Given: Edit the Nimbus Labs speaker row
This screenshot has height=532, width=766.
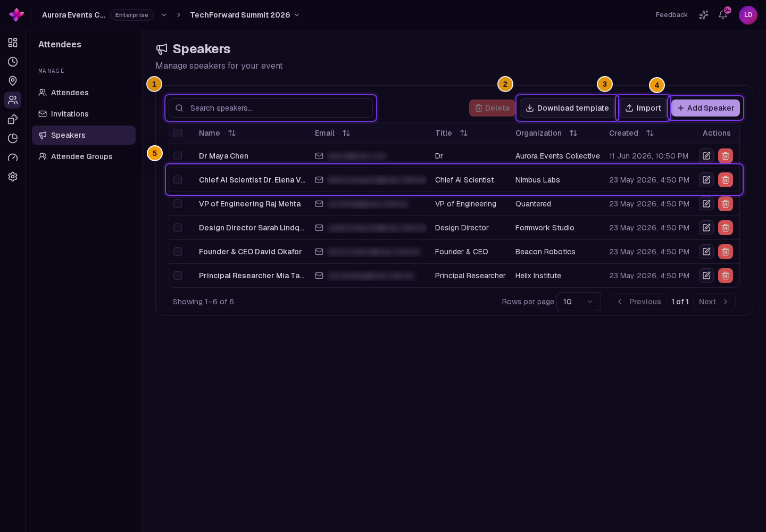Looking at the screenshot, I should click(706, 180).
